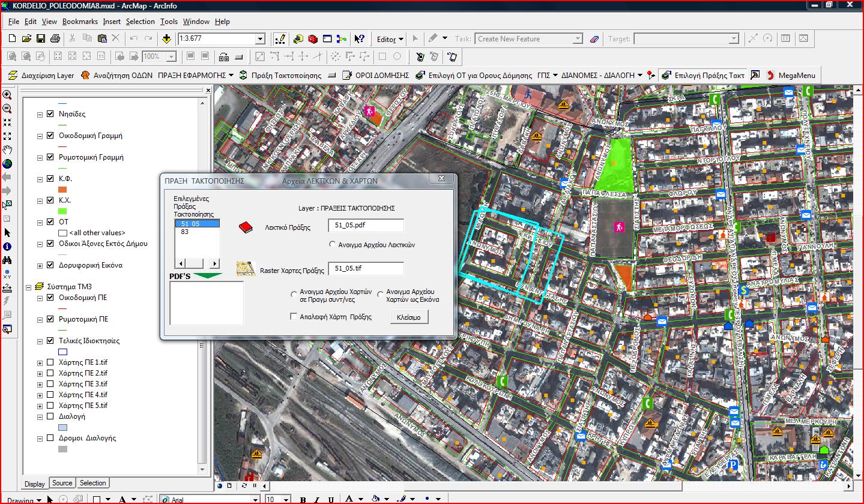Click the Fixed Zoom In arrows icon

coord(7,122)
